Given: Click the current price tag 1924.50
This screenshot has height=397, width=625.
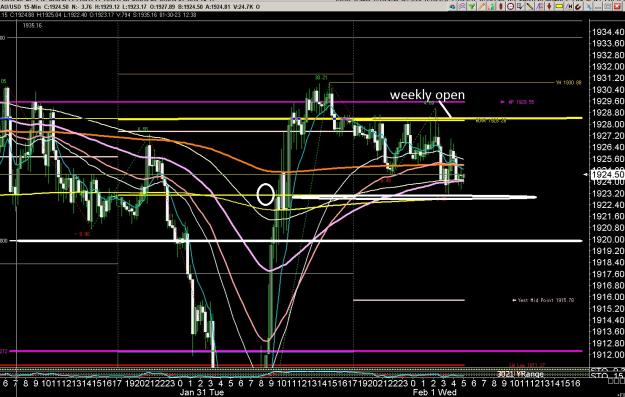Looking at the screenshot, I should pos(607,175).
